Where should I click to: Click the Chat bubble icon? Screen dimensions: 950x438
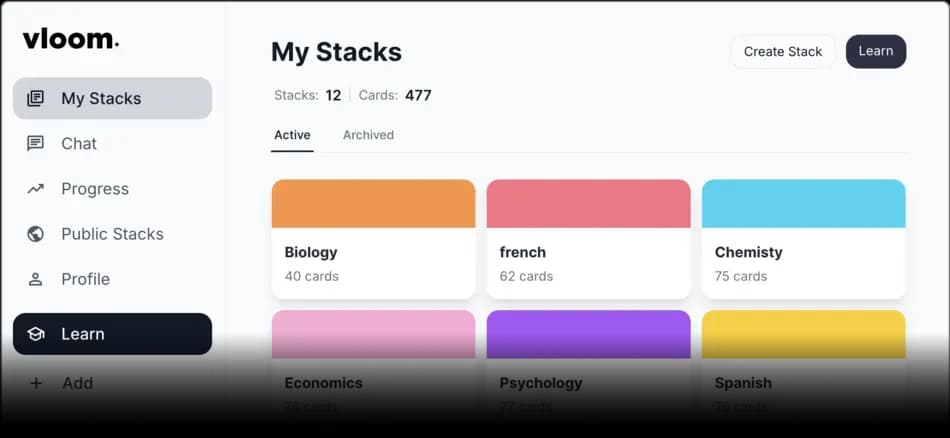(x=36, y=143)
